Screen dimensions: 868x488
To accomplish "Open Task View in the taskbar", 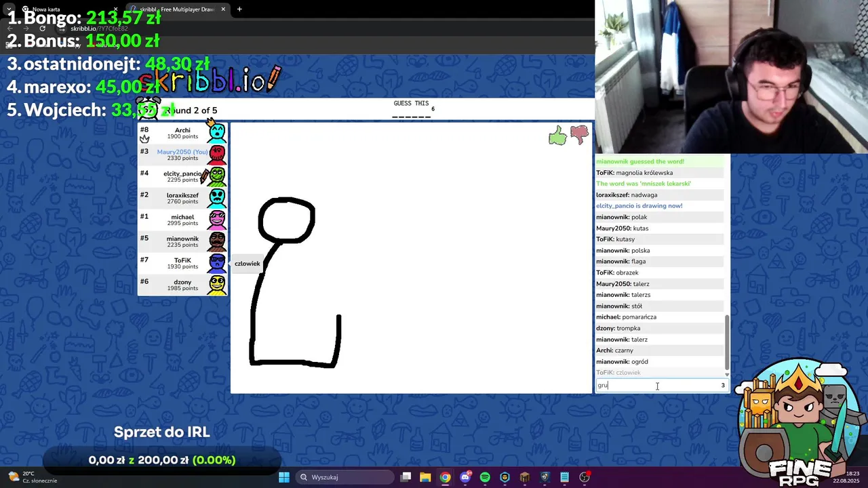I will (406, 477).
